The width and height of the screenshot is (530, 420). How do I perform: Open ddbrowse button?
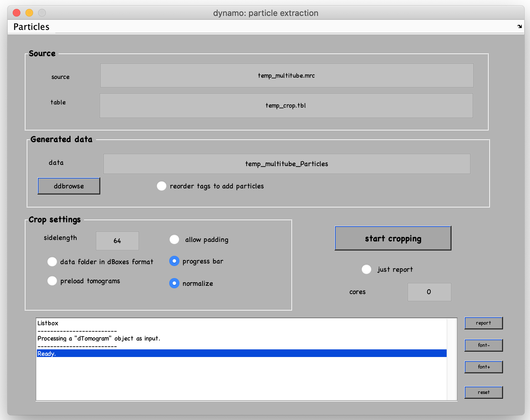(x=69, y=186)
